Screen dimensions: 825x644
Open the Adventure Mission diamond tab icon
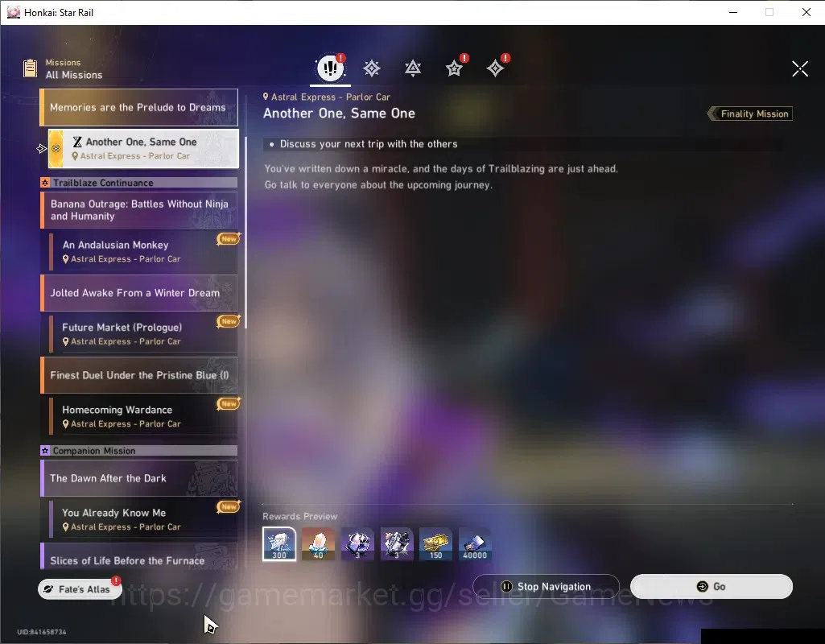(495, 68)
